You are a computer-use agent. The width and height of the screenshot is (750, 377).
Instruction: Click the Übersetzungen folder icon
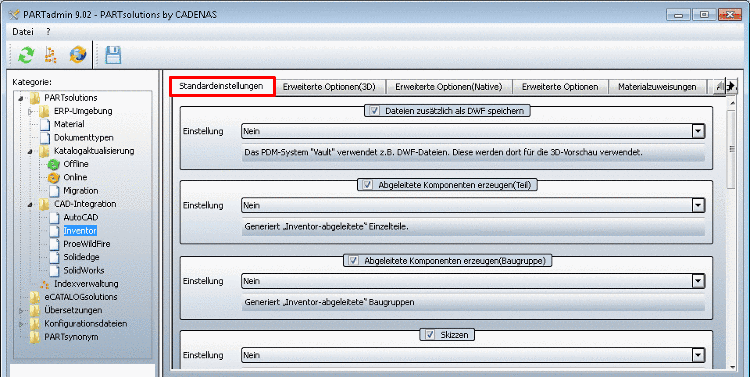(35, 310)
